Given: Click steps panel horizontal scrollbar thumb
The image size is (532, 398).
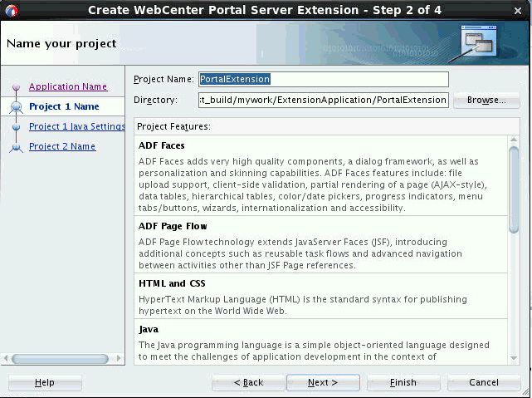Looking at the screenshot, I should click(x=60, y=359).
